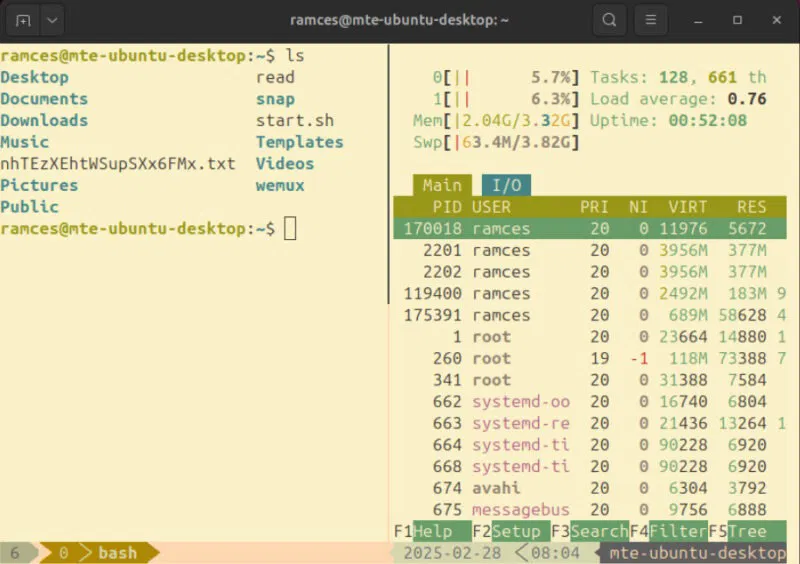The height and width of the screenshot is (564, 800).
Task: Select the process row with PID 119400
Action: coord(590,293)
